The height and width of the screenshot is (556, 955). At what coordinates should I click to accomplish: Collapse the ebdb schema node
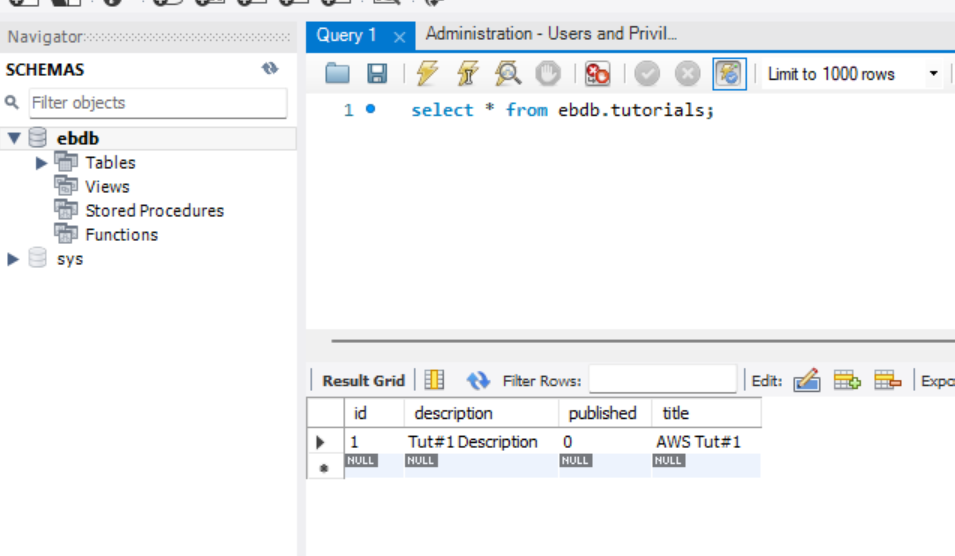(x=13, y=138)
